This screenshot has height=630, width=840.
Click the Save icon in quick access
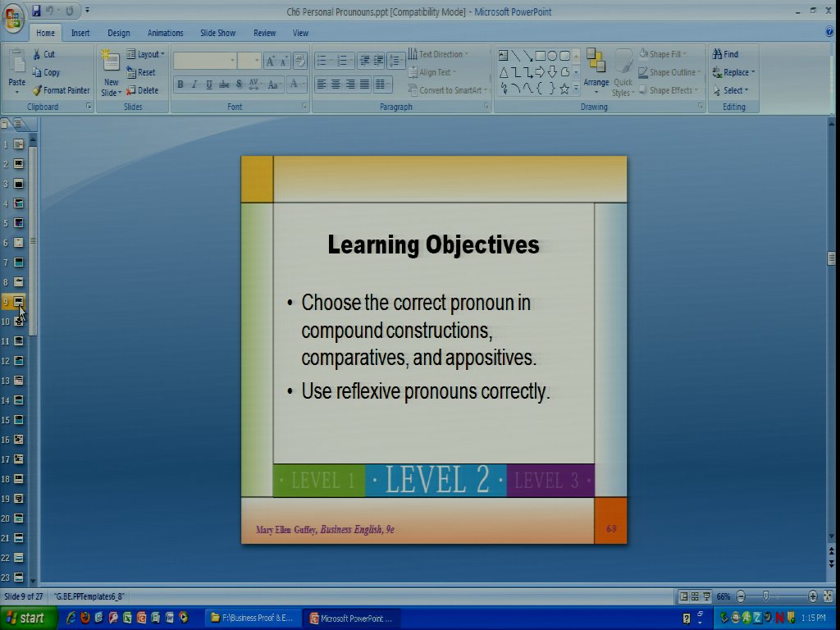point(37,11)
